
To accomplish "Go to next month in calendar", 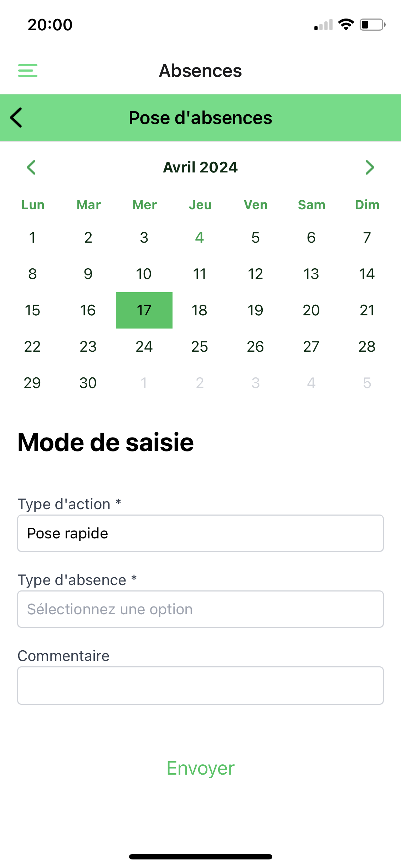I will [370, 167].
